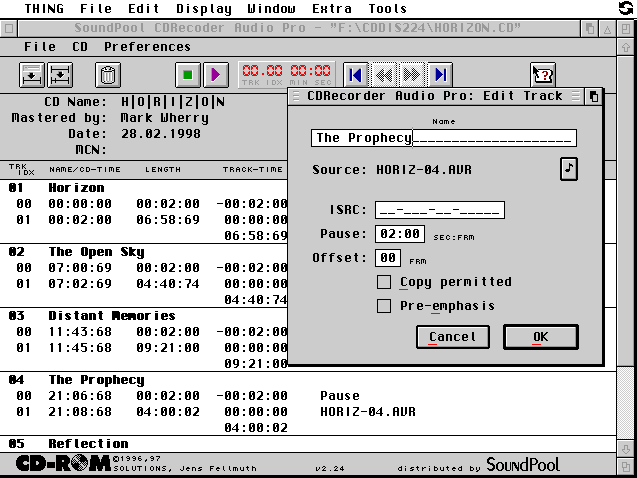The height and width of the screenshot is (478, 637).
Task: Click length 06:58:69 of Horizon
Action: tap(168, 220)
